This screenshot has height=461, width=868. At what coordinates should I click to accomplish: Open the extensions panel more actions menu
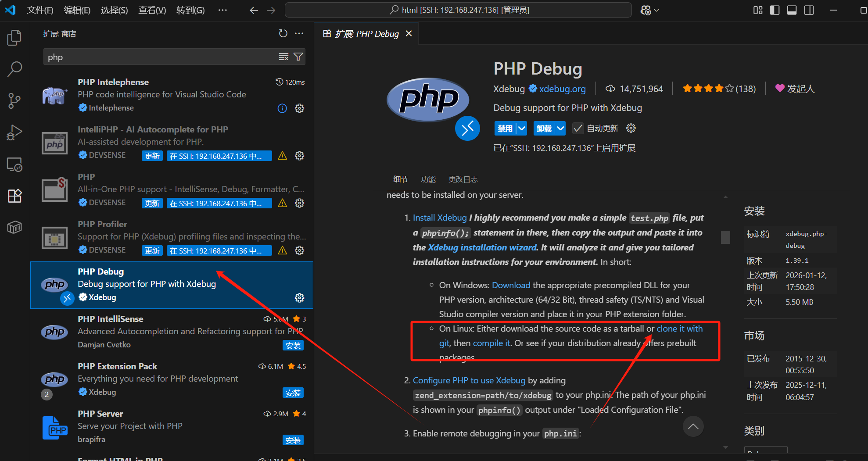pyautogui.click(x=299, y=33)
